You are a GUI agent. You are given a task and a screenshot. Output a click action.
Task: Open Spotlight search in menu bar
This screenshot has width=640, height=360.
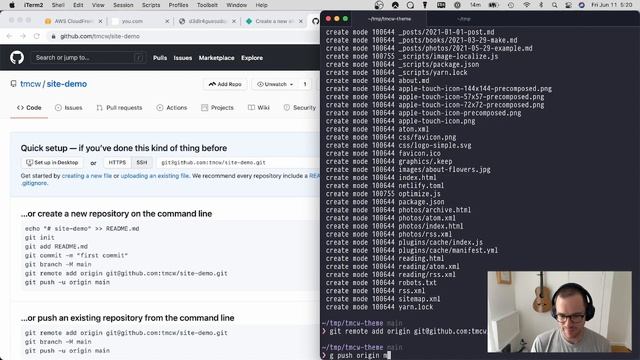click(554, 5)
